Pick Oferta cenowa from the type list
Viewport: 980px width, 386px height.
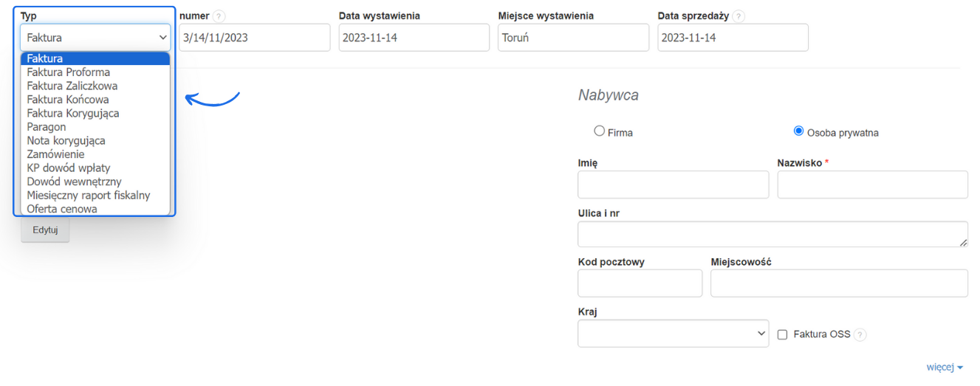(x=62, y=209)
